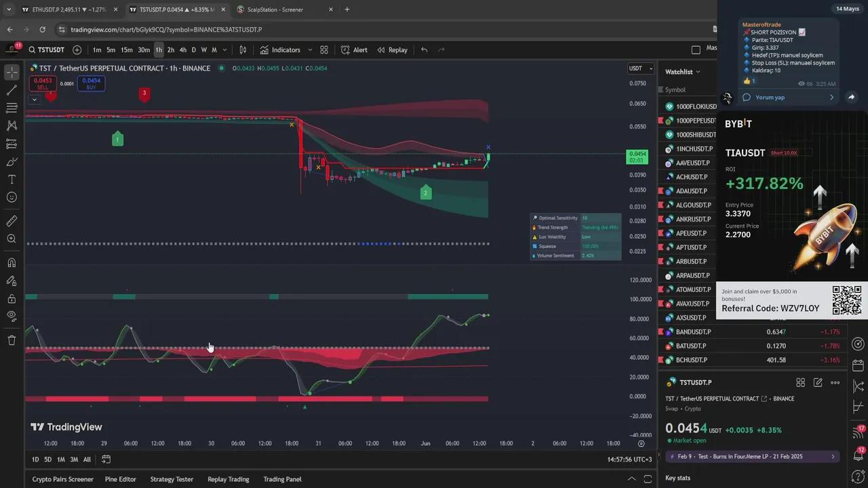Screen dimensions: 868x488
Task: Click the TSTUSDT symbol search field
Action: click(47, 49)
